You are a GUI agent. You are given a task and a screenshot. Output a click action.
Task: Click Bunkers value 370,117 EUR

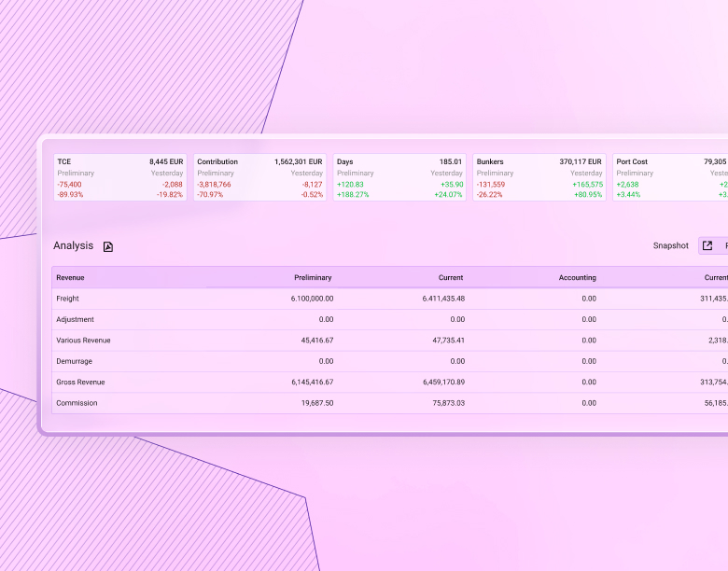[x=581, y=161]
